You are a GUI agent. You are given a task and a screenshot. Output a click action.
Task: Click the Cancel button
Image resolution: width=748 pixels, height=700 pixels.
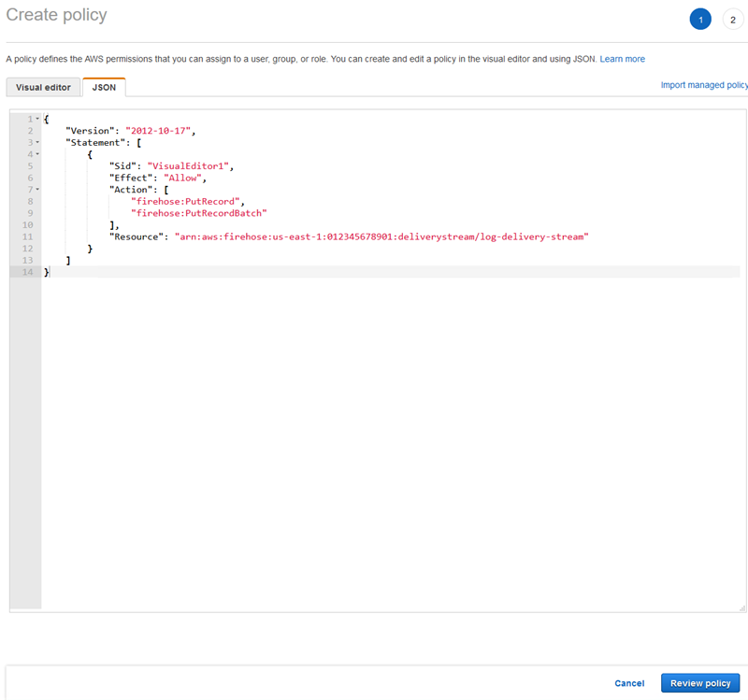coord(629,683)
